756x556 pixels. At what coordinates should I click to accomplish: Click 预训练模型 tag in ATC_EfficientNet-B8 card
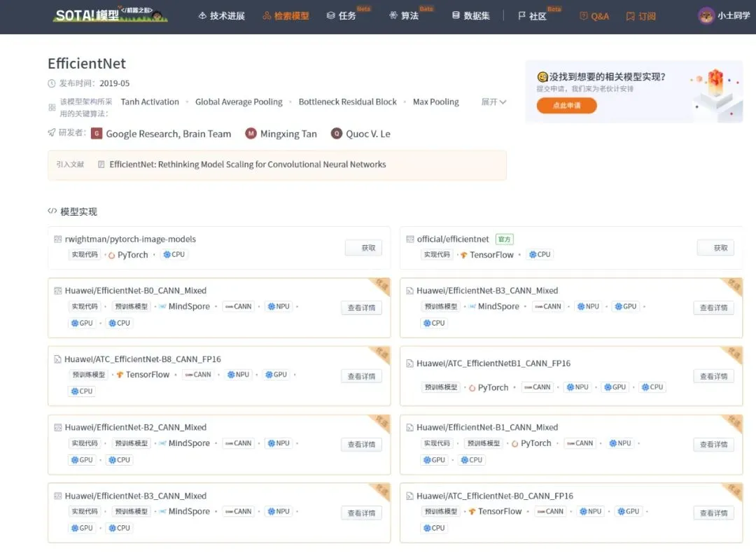pos(89,375)
